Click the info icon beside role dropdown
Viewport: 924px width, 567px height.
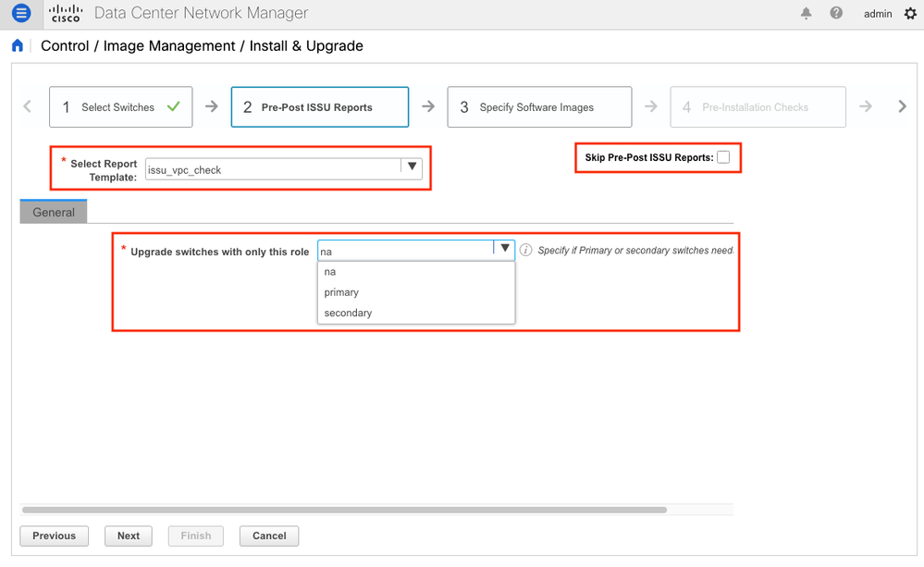pyautogui.click(x=525, y=250)
